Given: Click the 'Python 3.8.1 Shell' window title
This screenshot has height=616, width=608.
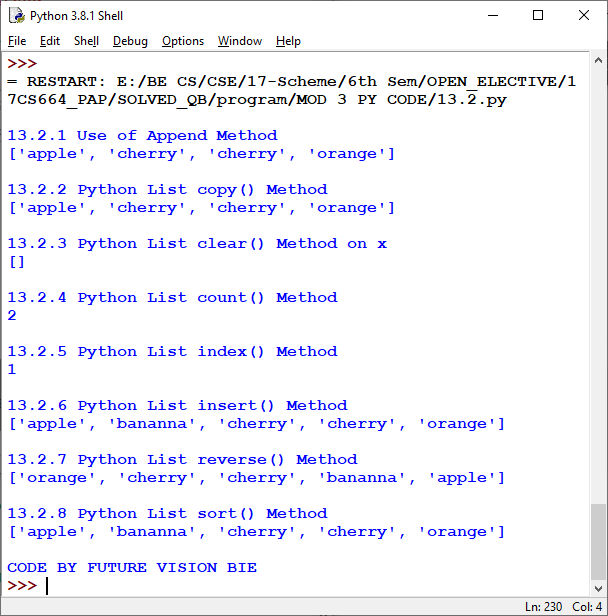Looking at the screenshot, I should (x=76, y=16).
